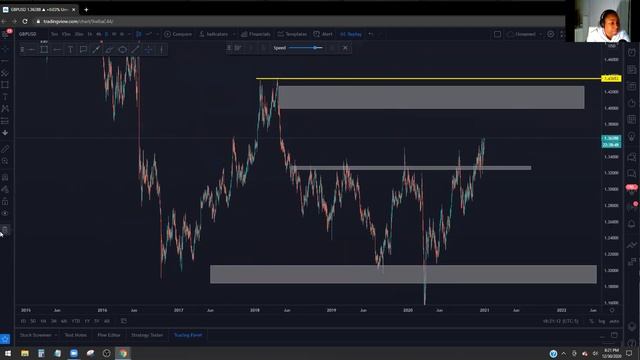Toggle stay in drawing mode icon
This screenshot has height=360, width=640.
[x=5, y=189]
